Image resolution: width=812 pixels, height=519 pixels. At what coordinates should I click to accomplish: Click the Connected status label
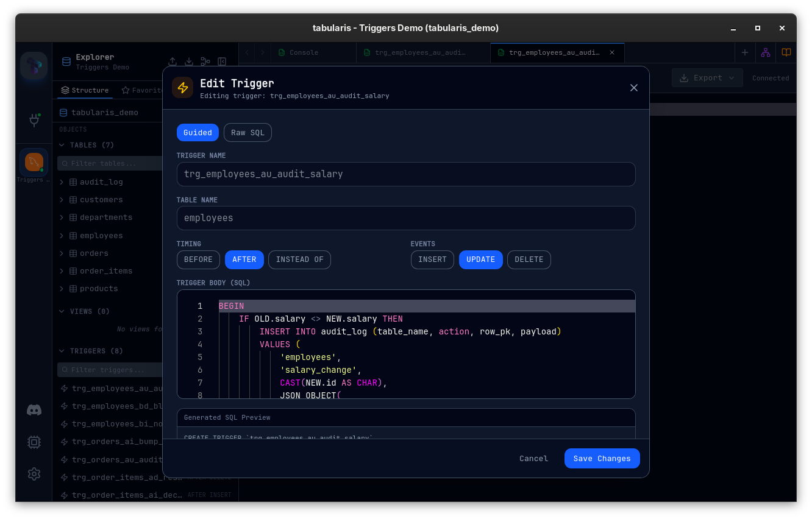pyautogui.click(x=771, y=78)
